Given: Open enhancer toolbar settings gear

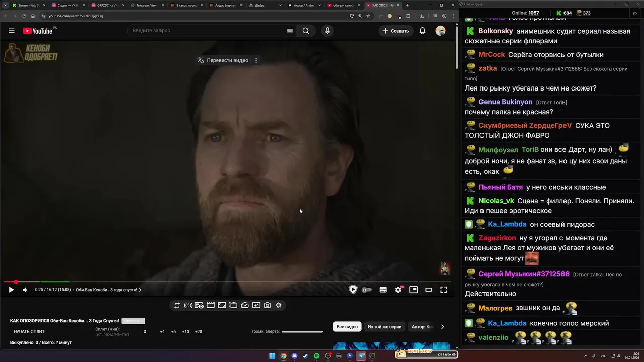Looking at the screenshot, I should [x=279, y=305].
